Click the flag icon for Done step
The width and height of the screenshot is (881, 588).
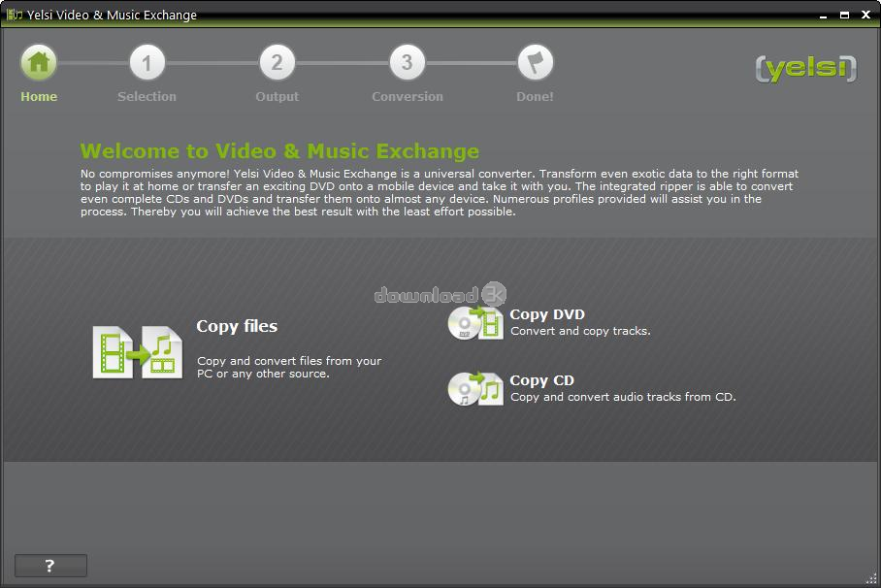point(535,62)
